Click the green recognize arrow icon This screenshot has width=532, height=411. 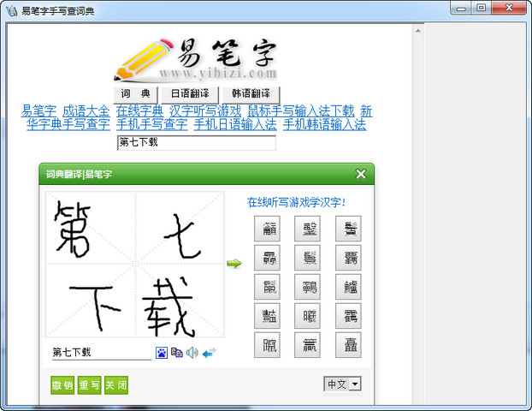[x=233, y=264]
